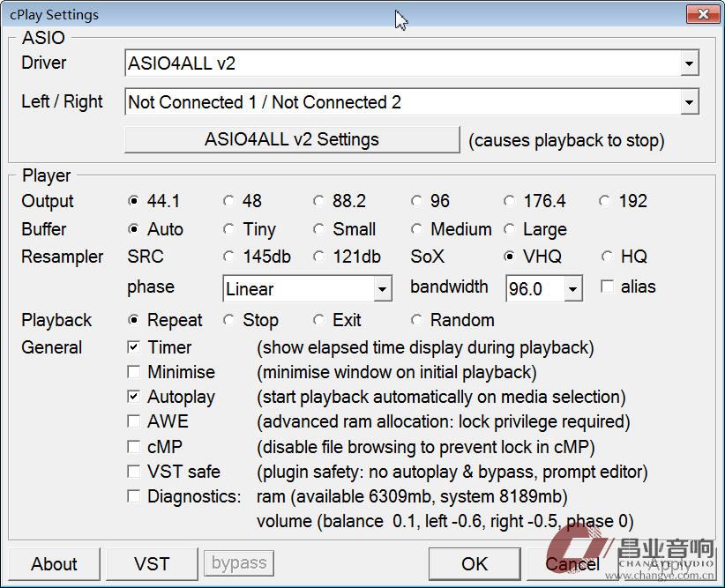This screenshot has width=725, height=588.
Task: Open the ASIO Driver dropdown
Action: click(689, 63)
